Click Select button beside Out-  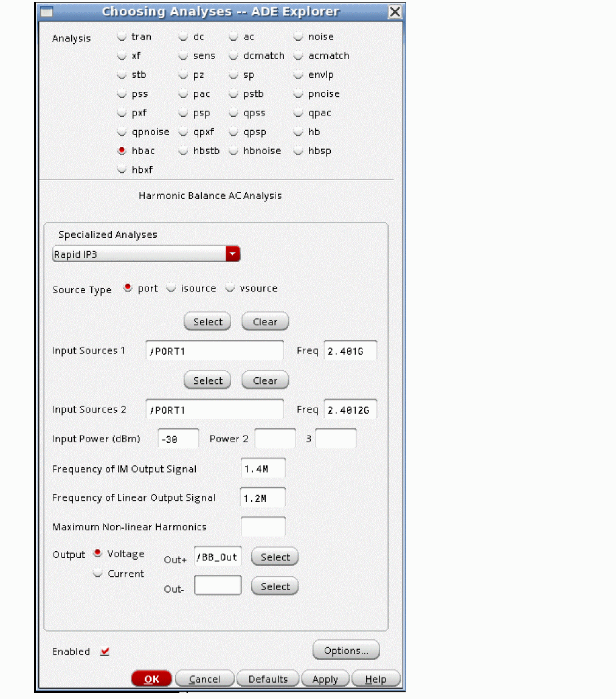point(275,586)
